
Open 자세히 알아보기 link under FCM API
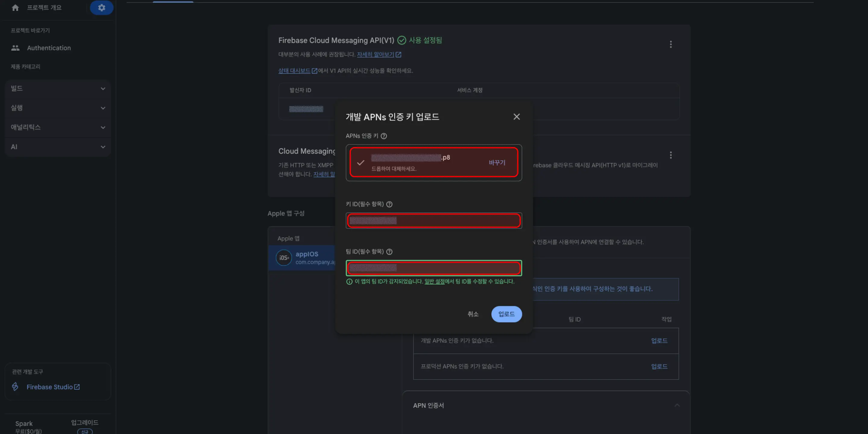tap(375, 55)
